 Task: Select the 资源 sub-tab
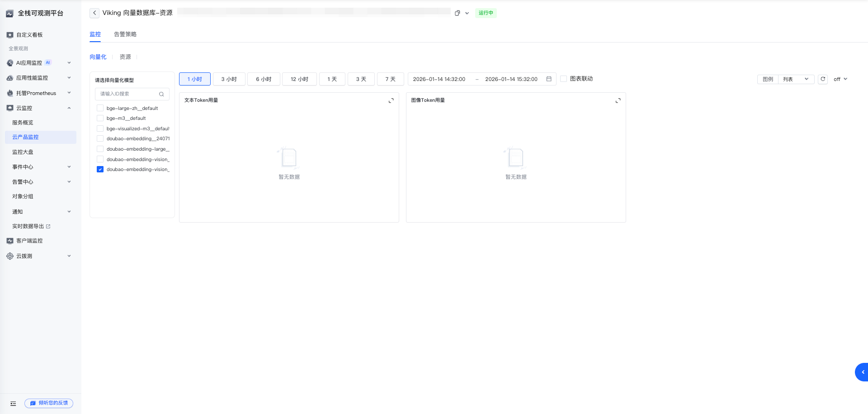coord(125,57)
